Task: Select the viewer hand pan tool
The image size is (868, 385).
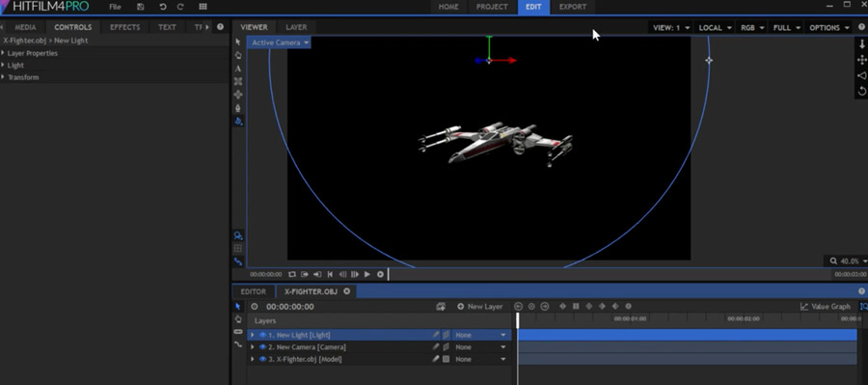Action: (x=238, y=55)
